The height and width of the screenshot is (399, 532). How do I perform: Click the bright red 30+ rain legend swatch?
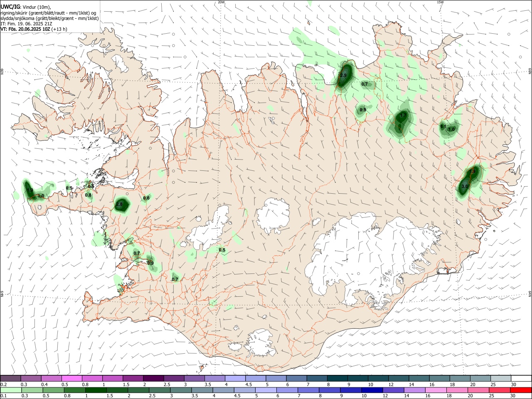click(521, 390)
